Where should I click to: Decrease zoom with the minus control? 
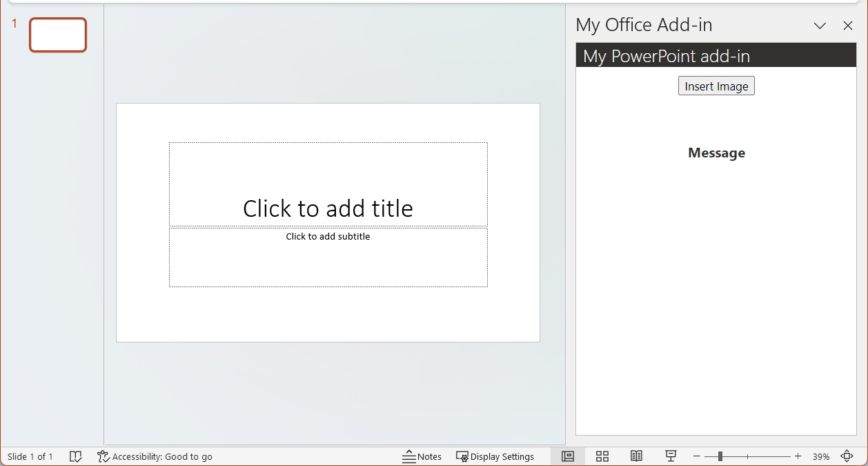697,456
